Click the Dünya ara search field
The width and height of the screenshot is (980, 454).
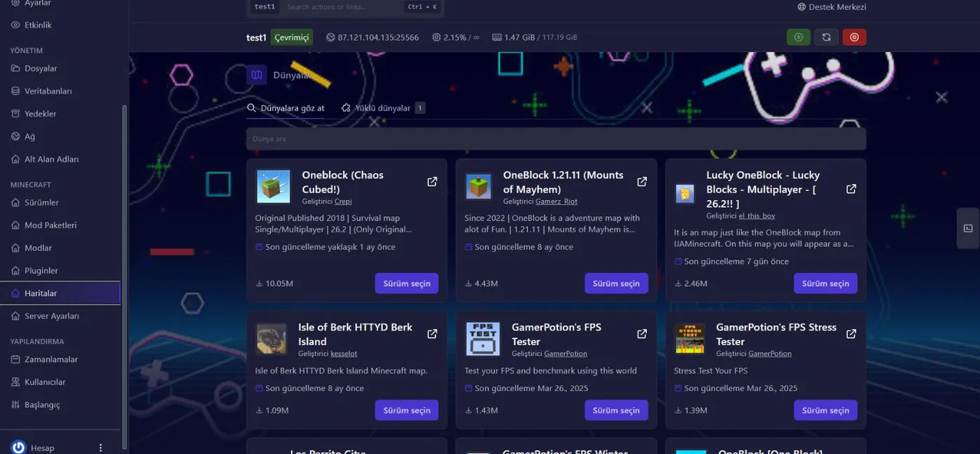point(556,139)
